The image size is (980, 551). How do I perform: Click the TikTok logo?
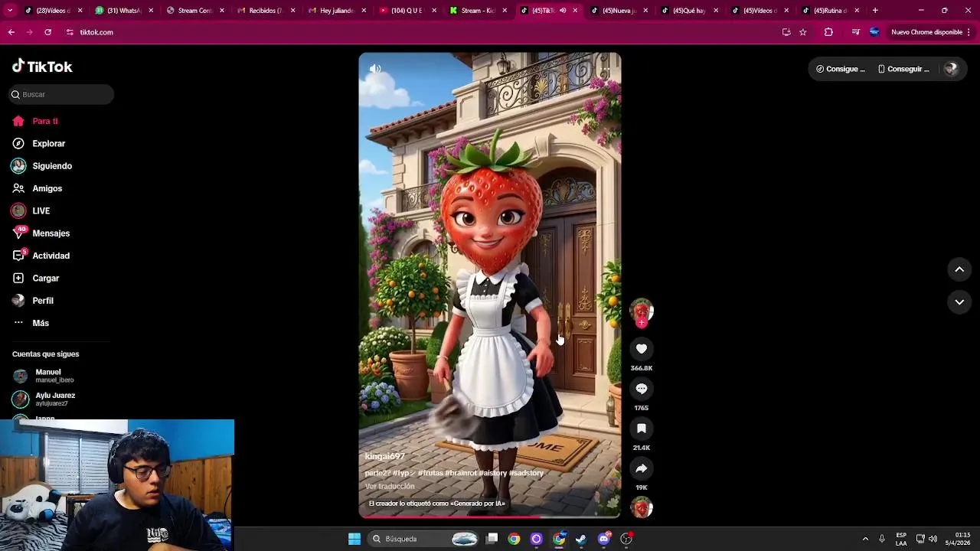click(x=42, y=67)
